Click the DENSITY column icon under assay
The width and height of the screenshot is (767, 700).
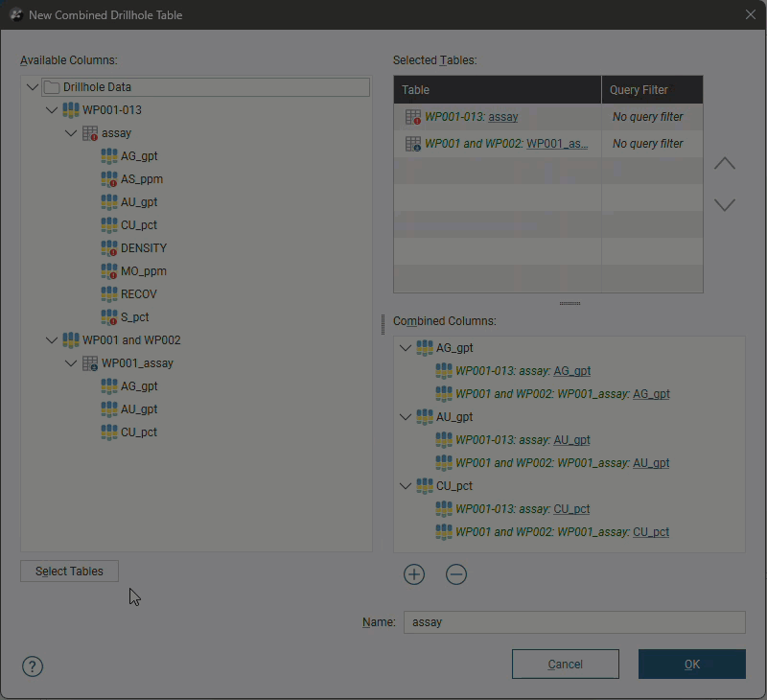(109, 248)
